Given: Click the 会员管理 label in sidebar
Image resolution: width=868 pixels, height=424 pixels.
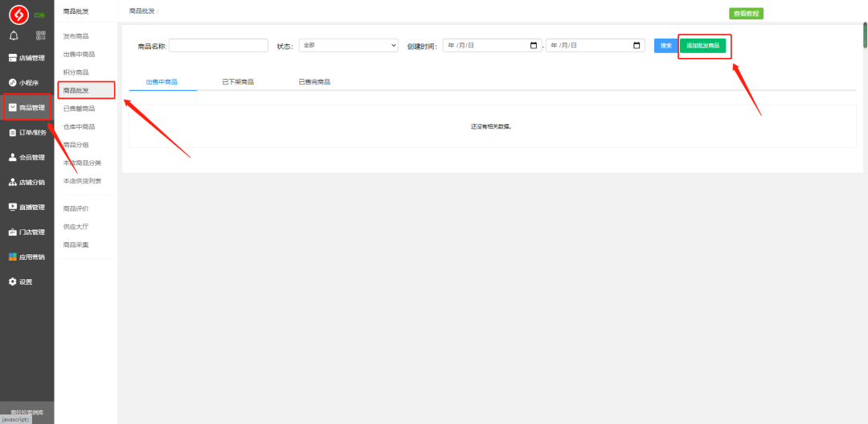Looking at the screenshot, I should click(32, 158).
